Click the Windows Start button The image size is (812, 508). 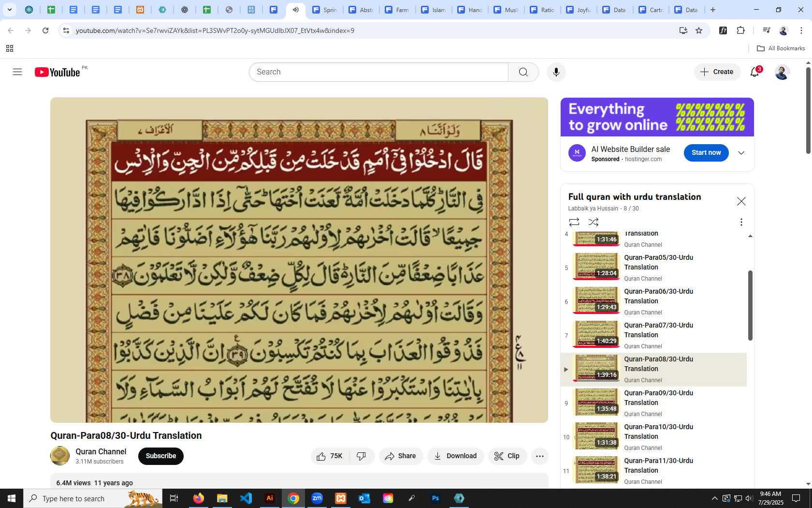pos(12,498)
